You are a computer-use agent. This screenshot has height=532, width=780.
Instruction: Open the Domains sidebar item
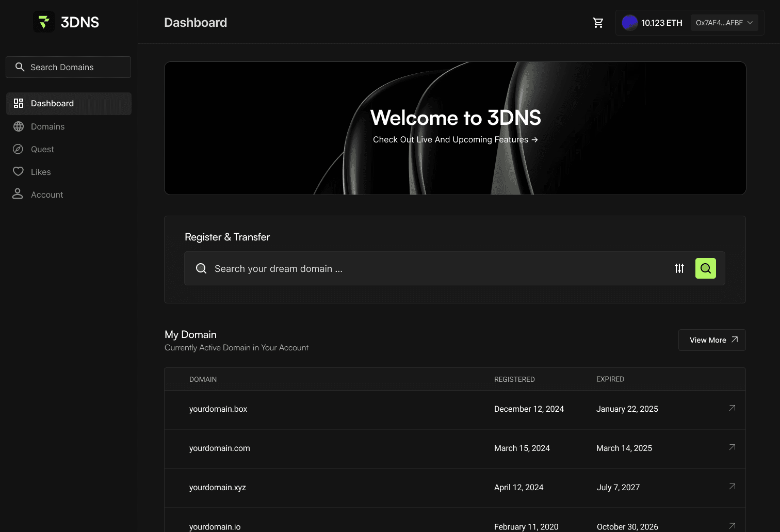coord(47,126)
